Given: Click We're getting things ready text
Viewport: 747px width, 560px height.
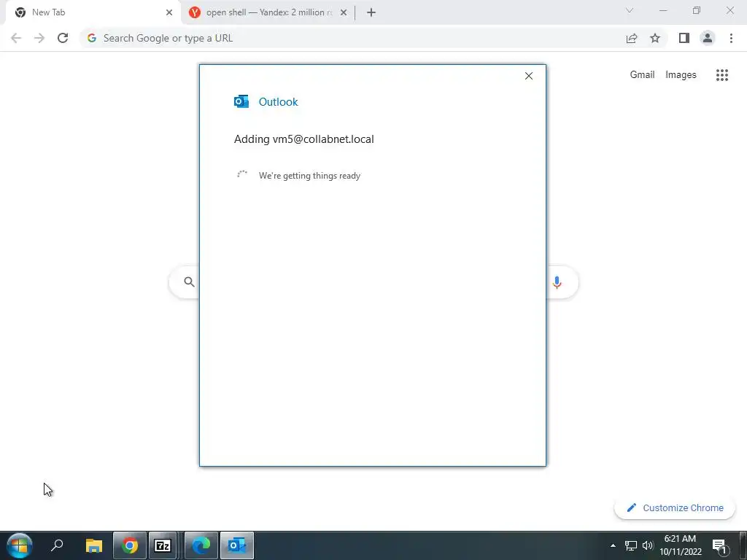Looking at the screenshot, I should 309,176.
